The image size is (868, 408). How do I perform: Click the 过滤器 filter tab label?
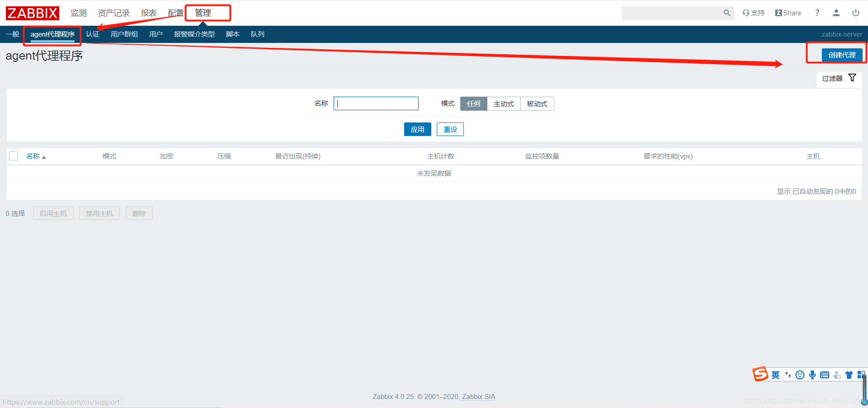click(x=832, y=78)
